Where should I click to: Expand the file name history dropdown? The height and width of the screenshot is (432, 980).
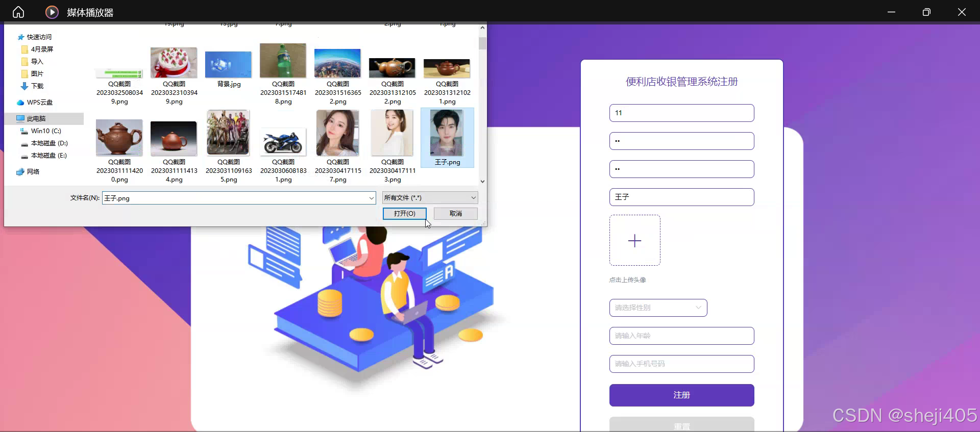pos(372,198)
